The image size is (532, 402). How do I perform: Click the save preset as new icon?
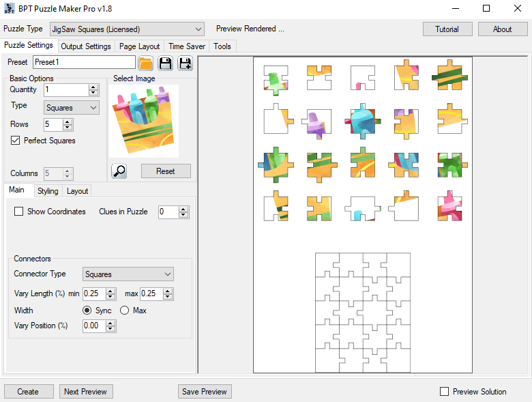click(x=185, y=63)
